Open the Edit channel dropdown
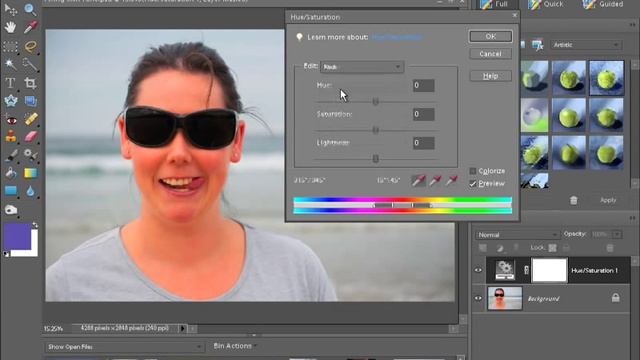The height and width of the screenshot is (360, 640). (x=362, y=67)
